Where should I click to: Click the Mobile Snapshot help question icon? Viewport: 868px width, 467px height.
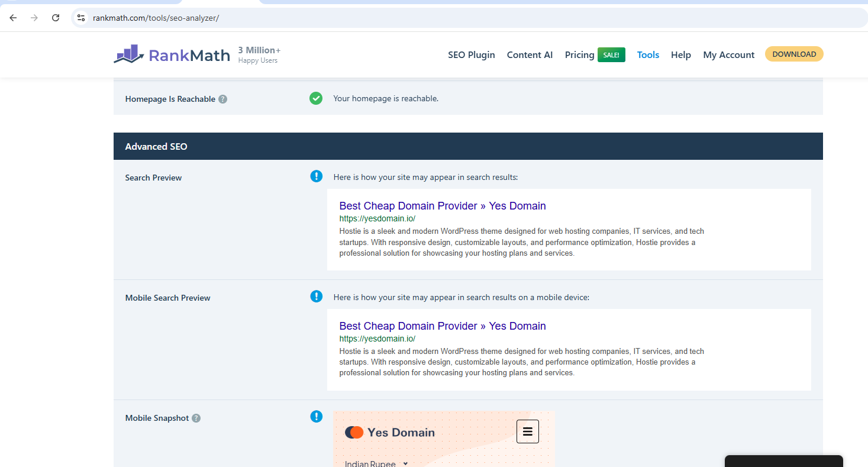[196, 418]
